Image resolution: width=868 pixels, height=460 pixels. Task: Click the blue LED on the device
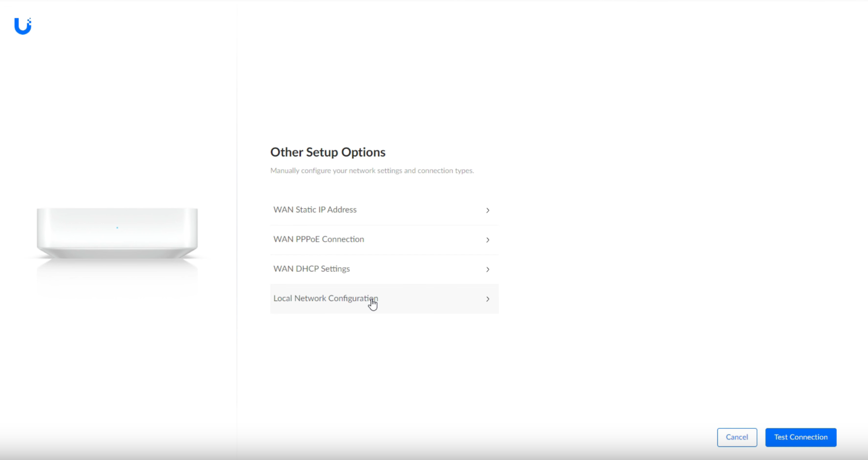point(117,228)
